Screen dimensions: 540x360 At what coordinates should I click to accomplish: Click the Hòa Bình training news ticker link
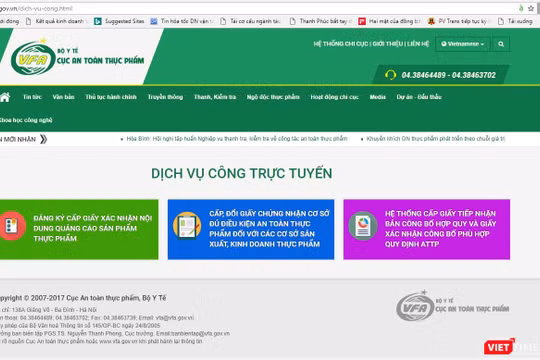click(237, 139)
